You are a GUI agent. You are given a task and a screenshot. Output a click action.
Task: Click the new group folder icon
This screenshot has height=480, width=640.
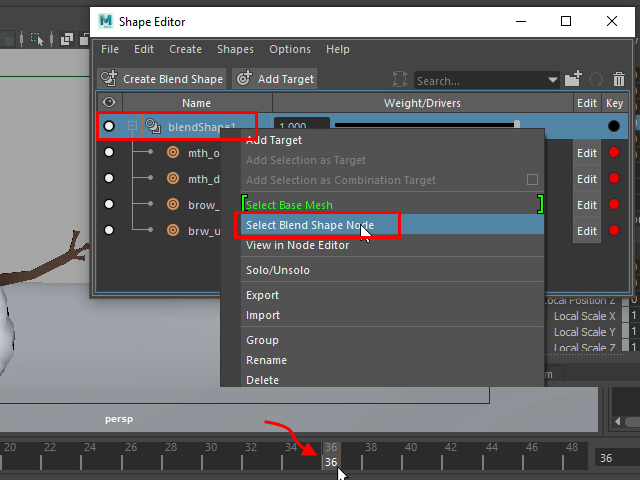(x=573, y=79)
